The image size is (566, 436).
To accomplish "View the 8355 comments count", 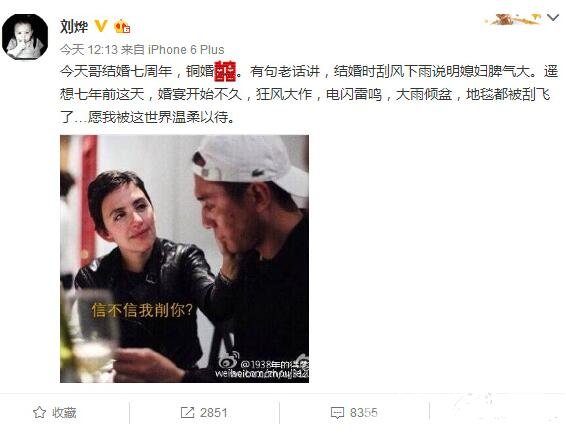I will pos(363,413).
